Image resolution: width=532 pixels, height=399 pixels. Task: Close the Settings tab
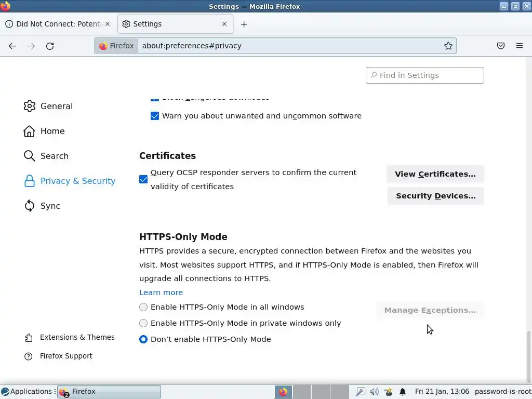click(x=224, y=24)
